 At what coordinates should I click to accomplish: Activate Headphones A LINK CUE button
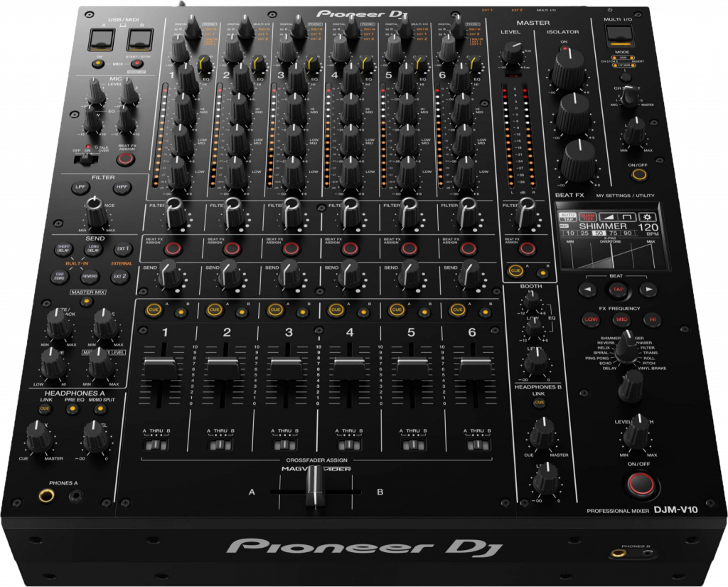point(45,409)
